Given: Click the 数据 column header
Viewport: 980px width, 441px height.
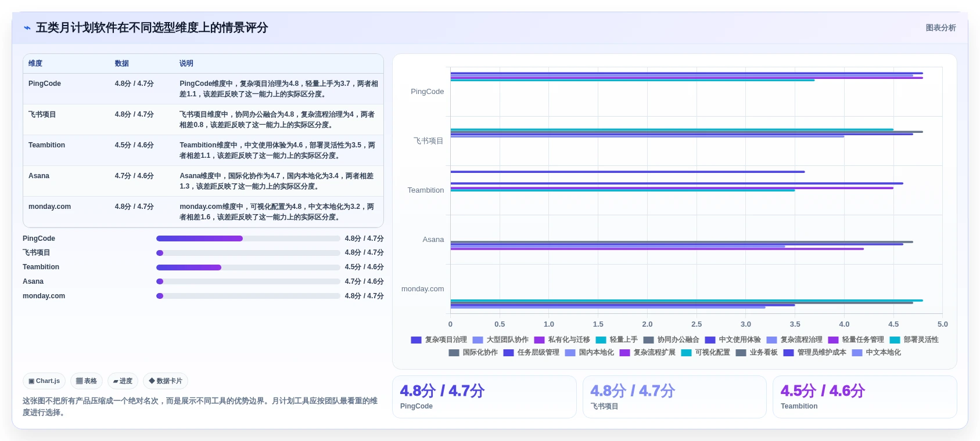Looking at the screenshot, I should (122, 63).
